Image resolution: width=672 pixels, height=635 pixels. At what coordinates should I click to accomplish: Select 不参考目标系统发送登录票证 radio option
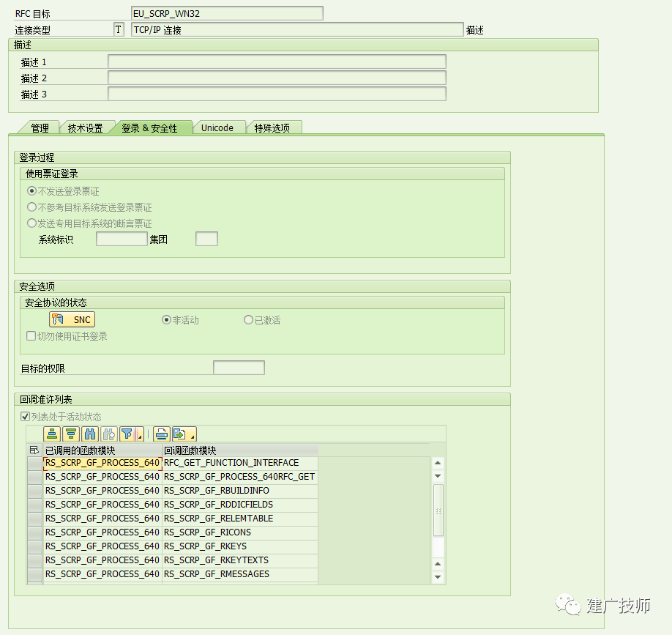pyautogui.click(x=31, y=207)
